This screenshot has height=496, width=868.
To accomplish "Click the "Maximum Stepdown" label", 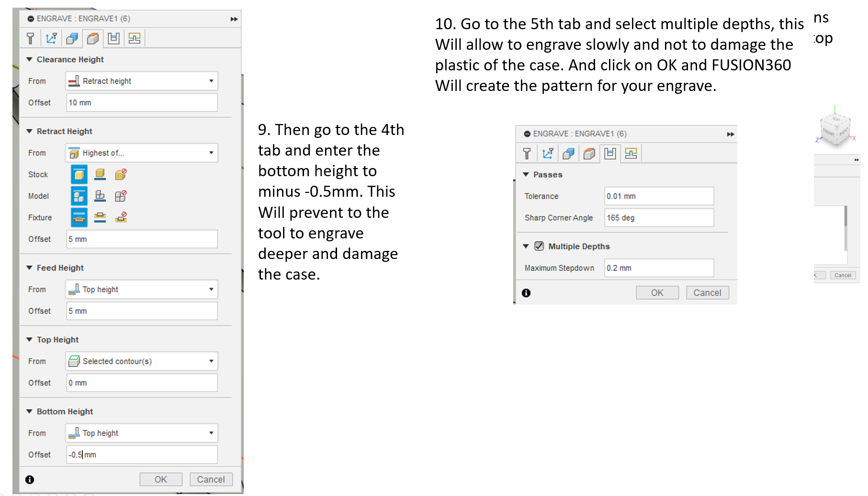I will [x=559, y=268].
